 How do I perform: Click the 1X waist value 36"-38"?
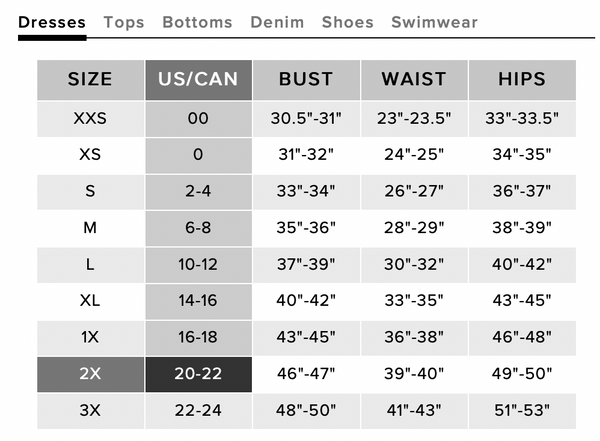414,338
